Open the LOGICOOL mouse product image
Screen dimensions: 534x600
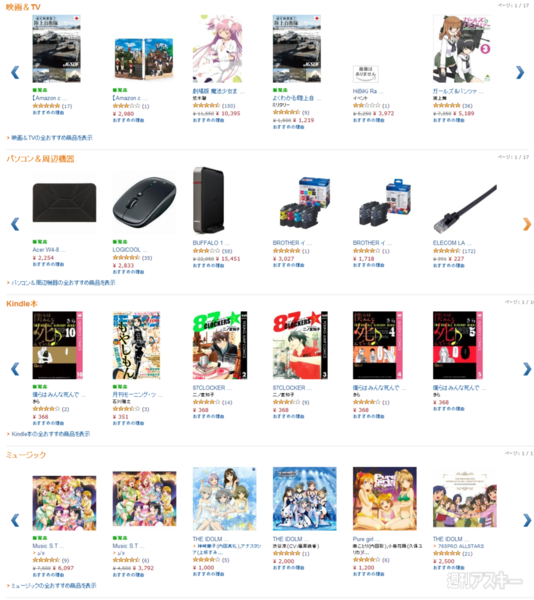point(144,202)
